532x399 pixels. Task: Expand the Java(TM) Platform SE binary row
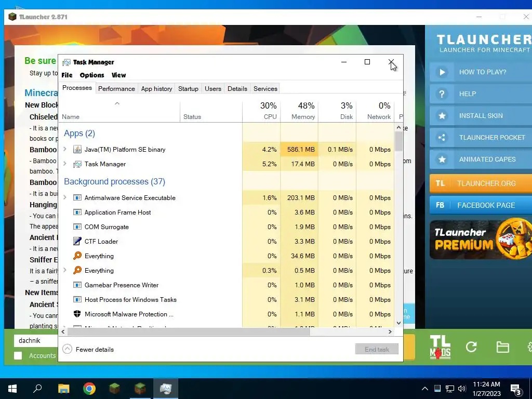pos(65,149)
